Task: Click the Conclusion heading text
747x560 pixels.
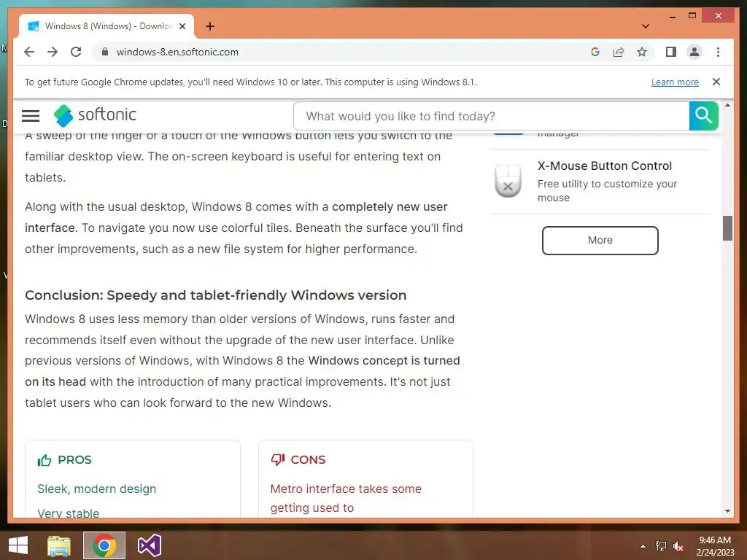Action: pos(216,295)
